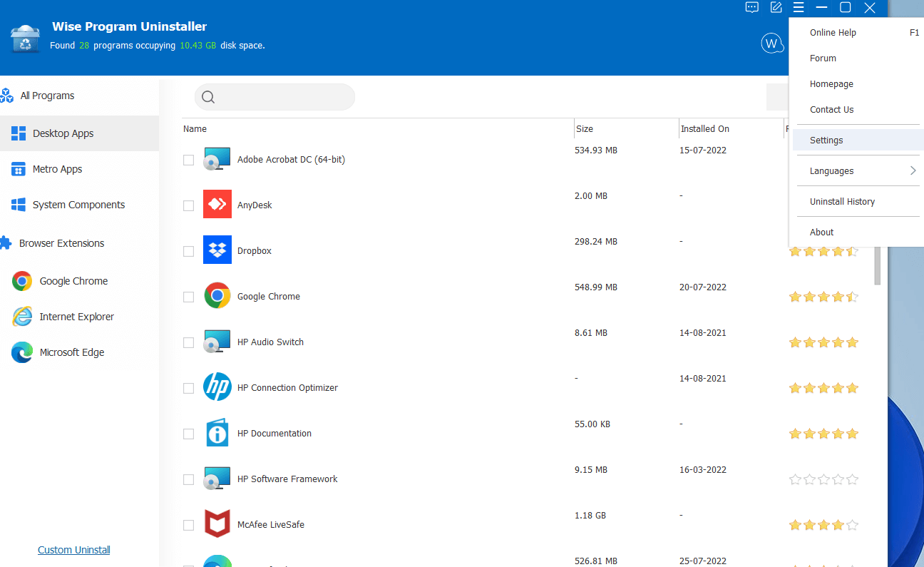This screenshot has width=924, height=567.
Task: Tick the Google Chrome row checkbox
Action: click(x=188, y=297)
